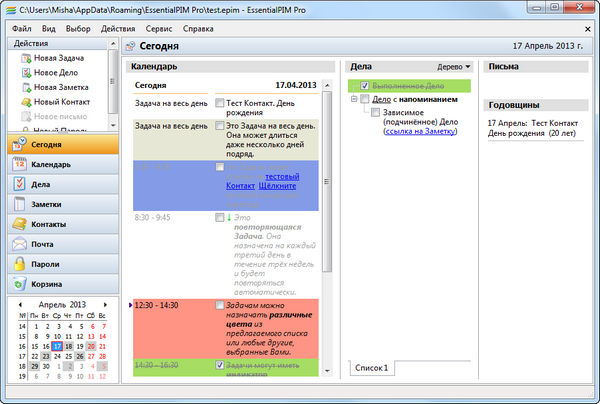Click the Новый Контакт icon
Screen dimensions: 600x404
tap(24, 102)
